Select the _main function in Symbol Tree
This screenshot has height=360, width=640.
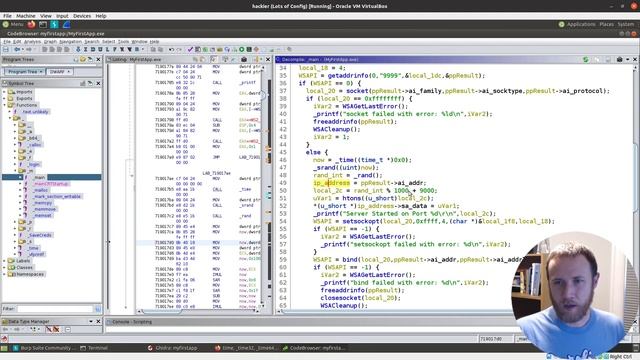coord(40,177)
